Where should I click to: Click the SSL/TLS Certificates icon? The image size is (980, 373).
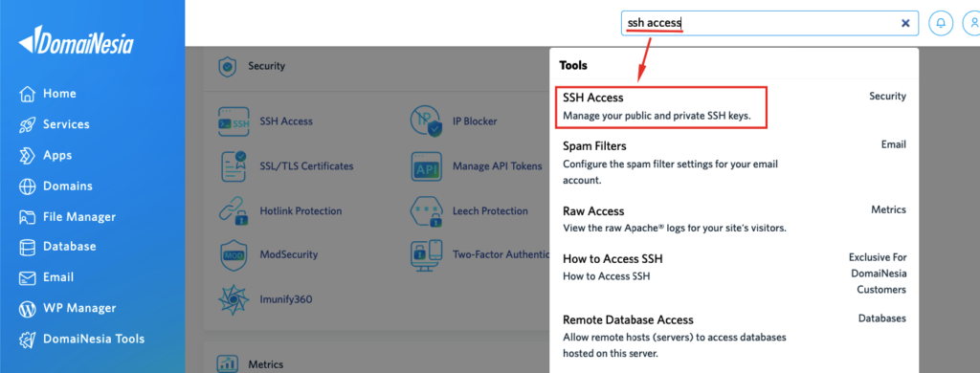pos(234,166)
